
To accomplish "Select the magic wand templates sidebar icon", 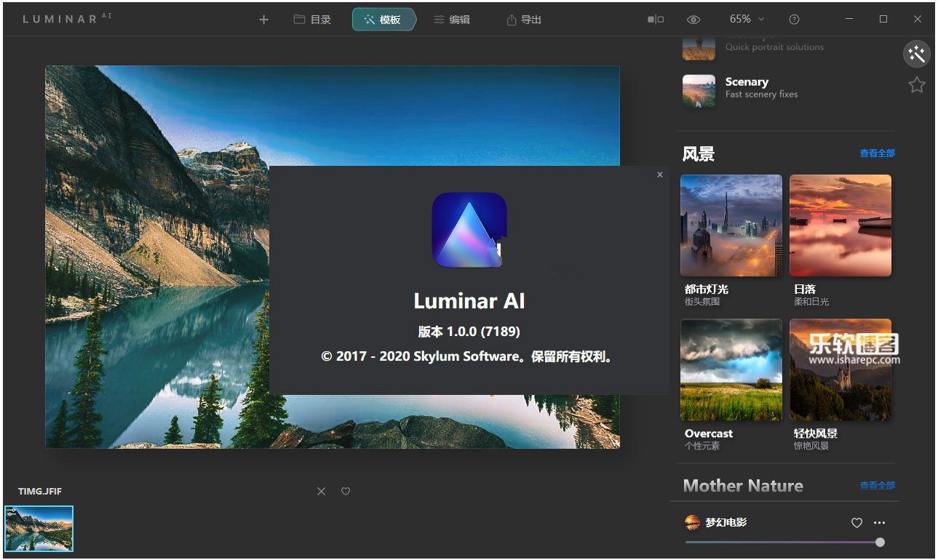I will tap(917, 54).
